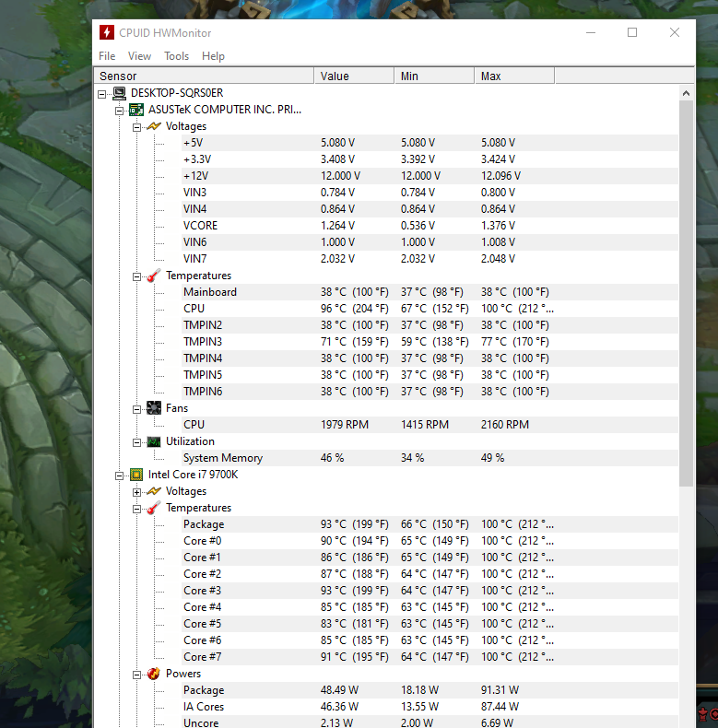Viewport: 718px width, 728px height.
Task: Select the Core #6 temperature row
Action: point(430,640)
